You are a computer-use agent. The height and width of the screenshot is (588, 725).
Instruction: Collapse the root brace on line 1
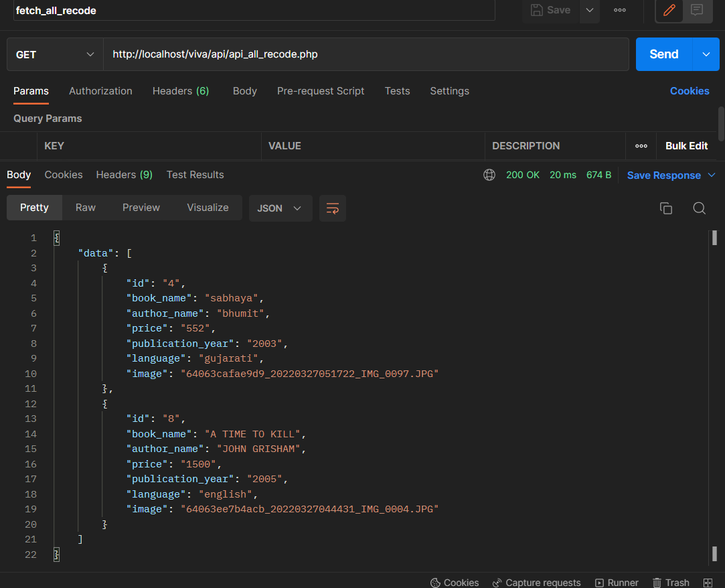point(57,238)
